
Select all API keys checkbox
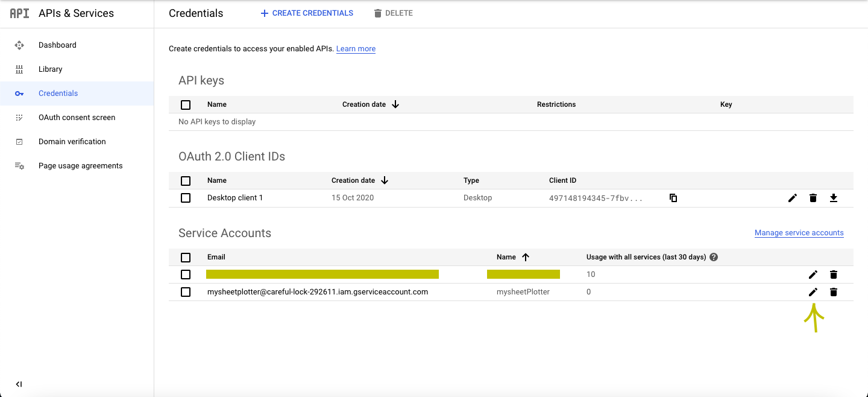pyautogui.click(x=186, y=105)
